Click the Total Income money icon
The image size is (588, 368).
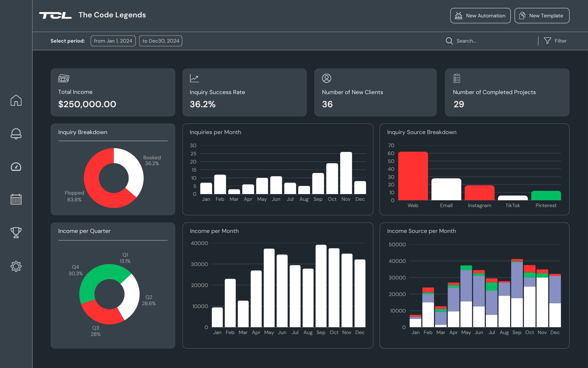(x=64, y=78)
